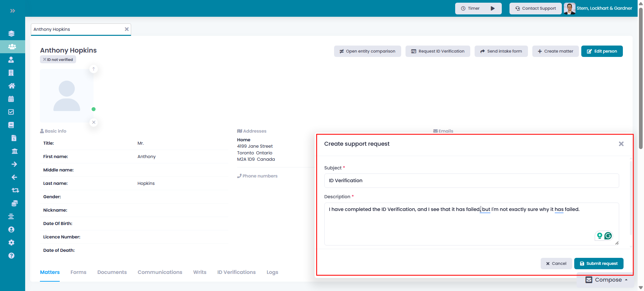
Task: Click Open entity comparison button
Action: pyautogui.click(x=367, y=51)
